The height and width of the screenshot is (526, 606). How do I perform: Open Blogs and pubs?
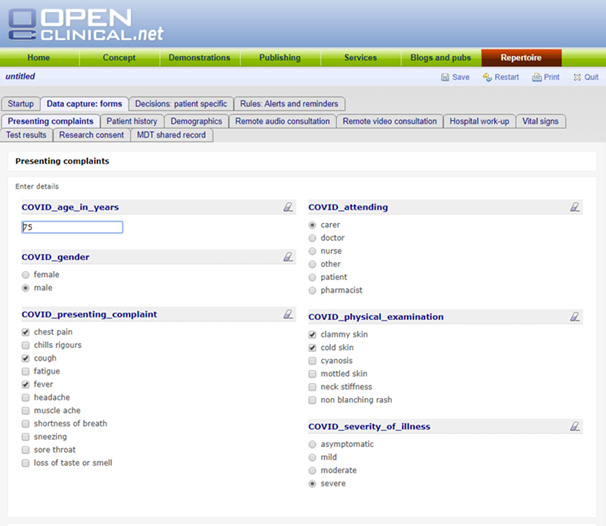pyautogui.click(x=441, y=58)
